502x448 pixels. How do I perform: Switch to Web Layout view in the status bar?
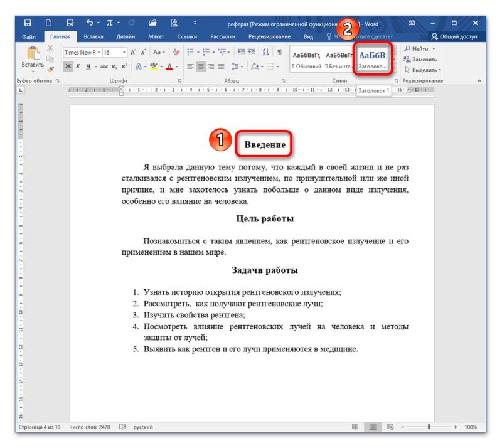click(390, 427)
